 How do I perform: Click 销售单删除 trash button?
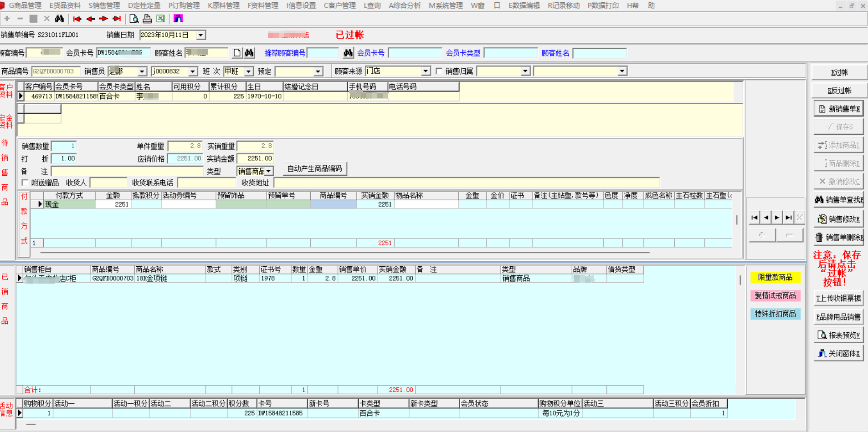838,237
